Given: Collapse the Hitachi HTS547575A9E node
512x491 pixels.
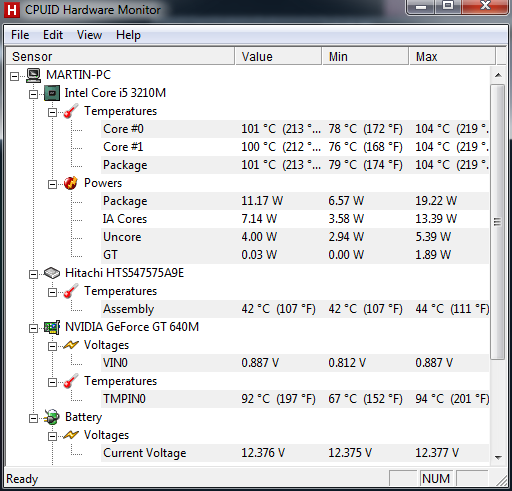Looking at the screenshot, I should point(33,275).
